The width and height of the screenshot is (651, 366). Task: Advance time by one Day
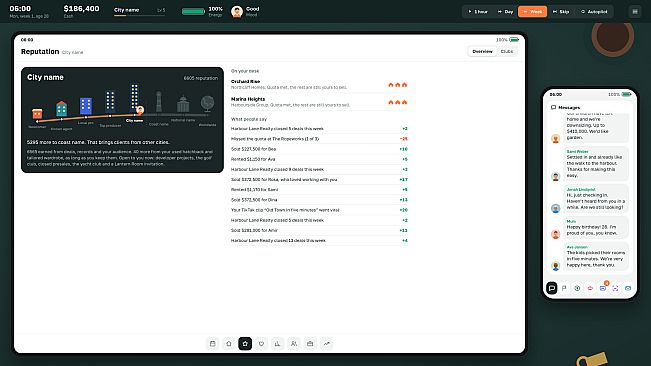pos(505,12)
